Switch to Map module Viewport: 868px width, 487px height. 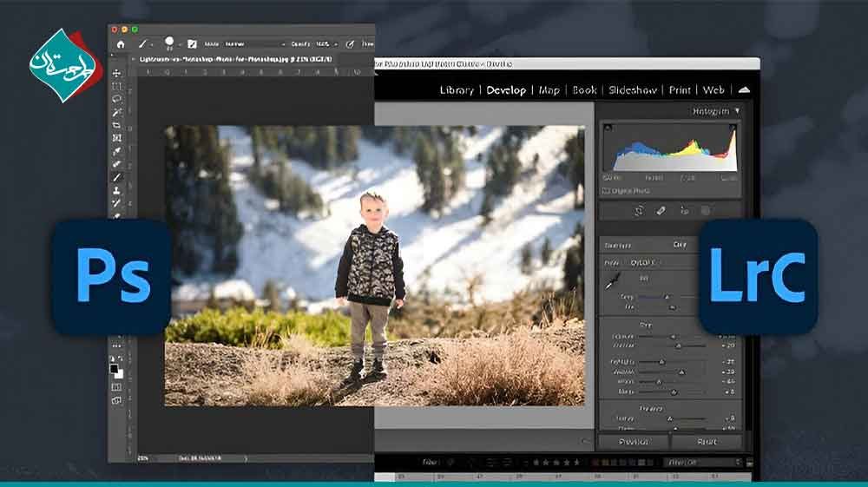click(x=549, y=89)
